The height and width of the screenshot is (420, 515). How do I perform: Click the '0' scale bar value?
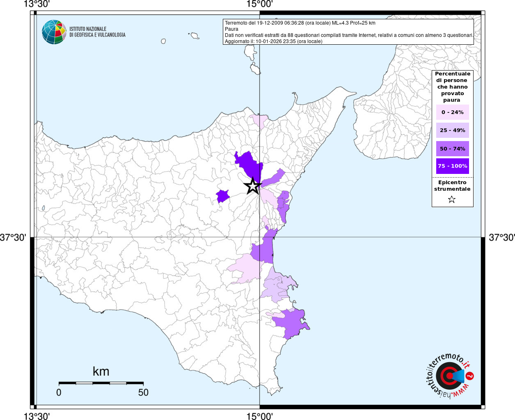(59, 393)
